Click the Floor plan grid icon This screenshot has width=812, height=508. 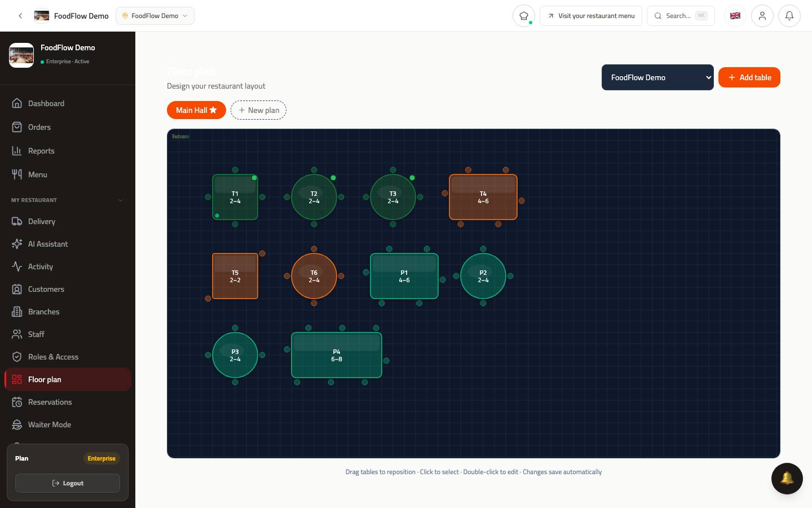coord(17,379)
